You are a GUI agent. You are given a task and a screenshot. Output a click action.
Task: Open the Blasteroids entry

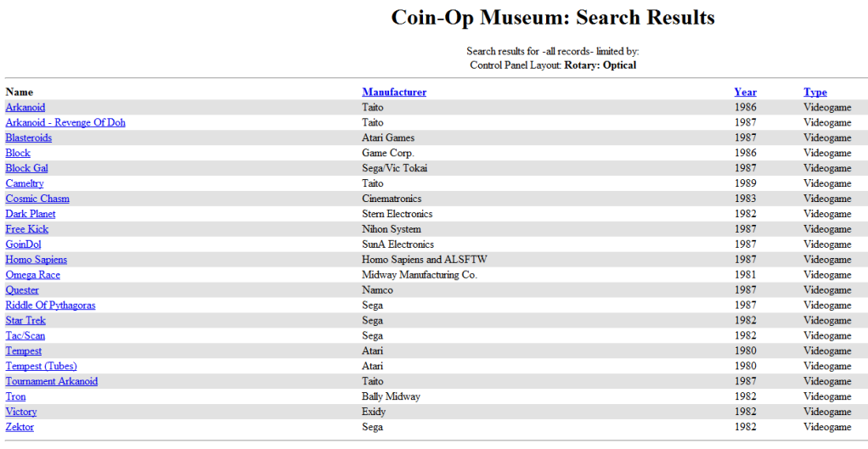(28, 138)
